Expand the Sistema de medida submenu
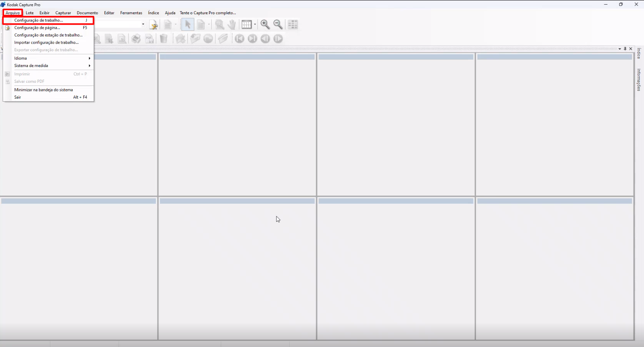This screenshot has width=644, height=347. (48, 65)
